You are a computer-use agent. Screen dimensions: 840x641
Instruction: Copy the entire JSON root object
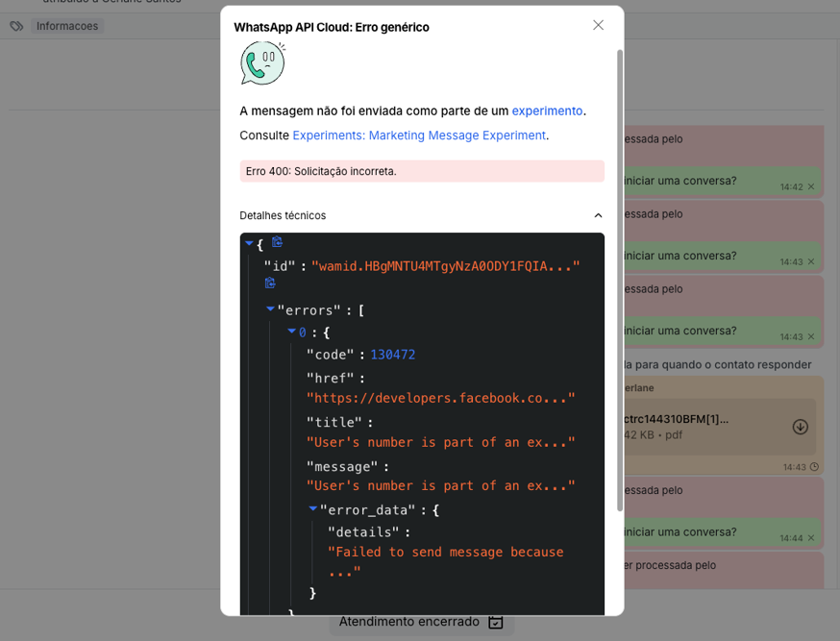[x=277, y=242]
